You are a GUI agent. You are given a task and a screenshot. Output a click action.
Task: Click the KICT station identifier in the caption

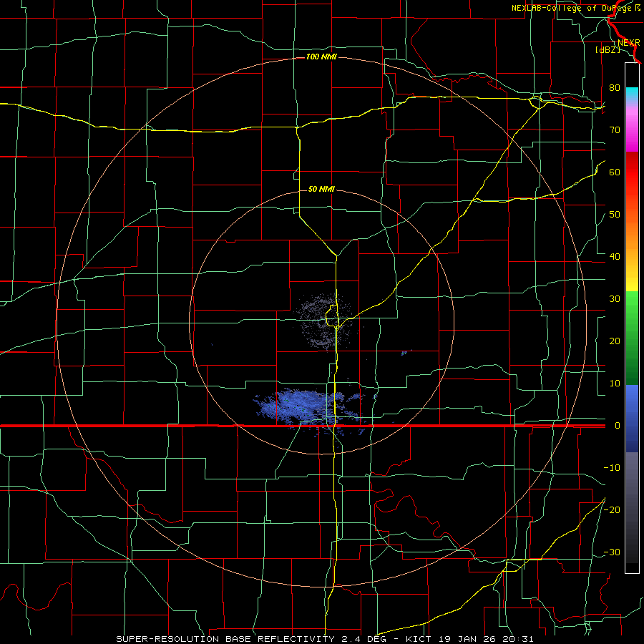(x=419, y=639)
